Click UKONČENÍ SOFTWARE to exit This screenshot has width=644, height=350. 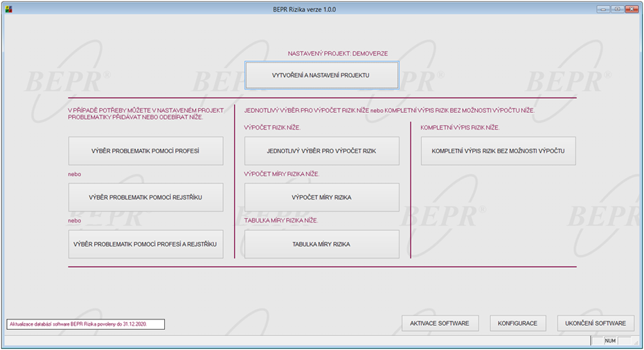(x=596, y=323)
